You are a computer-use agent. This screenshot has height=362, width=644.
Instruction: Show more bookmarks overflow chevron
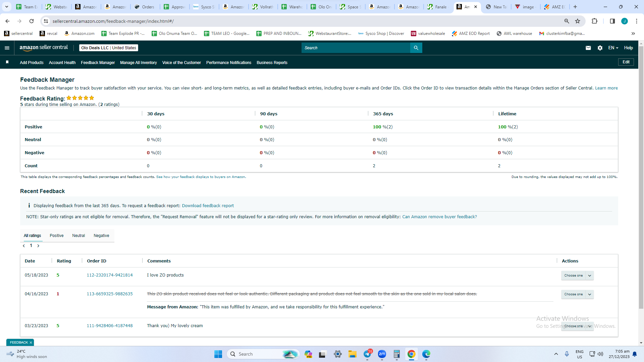[633, 34]
